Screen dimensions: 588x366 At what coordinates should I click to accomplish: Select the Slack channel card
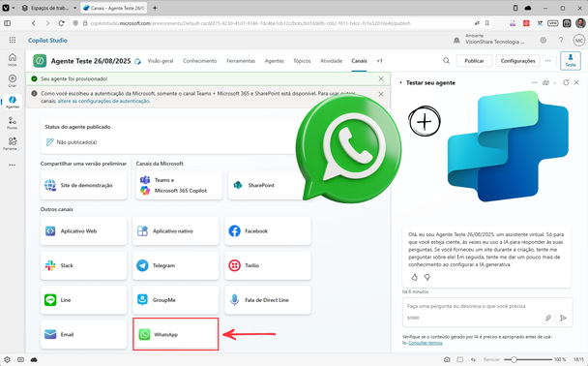pos(83,265)
